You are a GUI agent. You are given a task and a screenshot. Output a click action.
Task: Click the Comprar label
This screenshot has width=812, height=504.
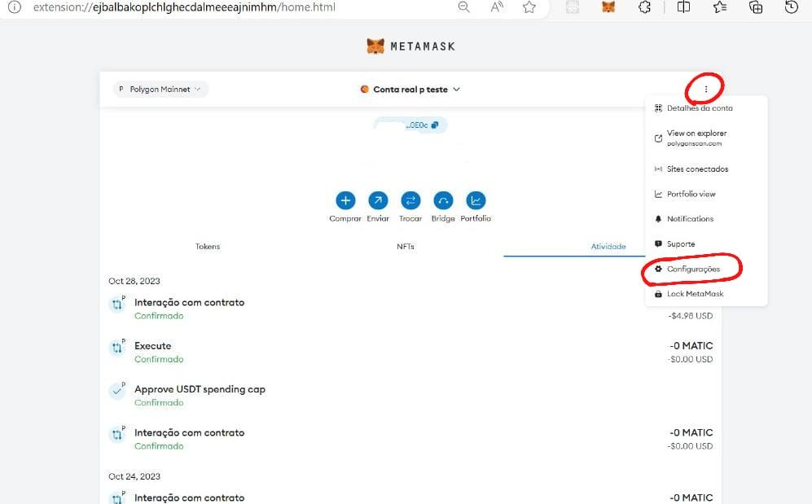(345, 218)
